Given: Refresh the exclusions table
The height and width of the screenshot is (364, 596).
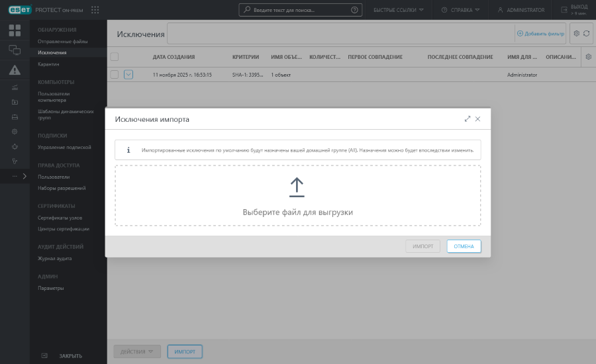Looking at the screenshot, I should pyautogui.click(x=587, y=34).
